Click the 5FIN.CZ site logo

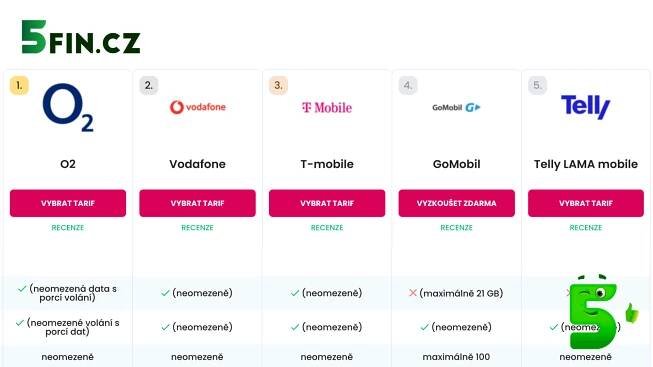pyautogui.click(x=81, y=37)
